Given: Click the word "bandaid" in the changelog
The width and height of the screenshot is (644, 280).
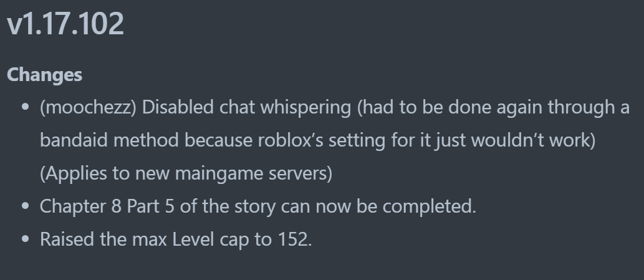Looking at the screenshot, I should coord(74,140).
